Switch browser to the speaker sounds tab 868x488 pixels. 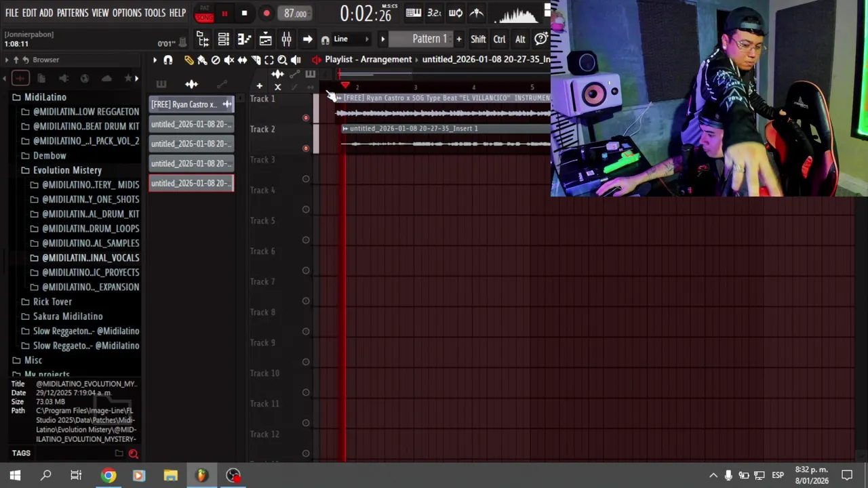(x=63, y=78)
